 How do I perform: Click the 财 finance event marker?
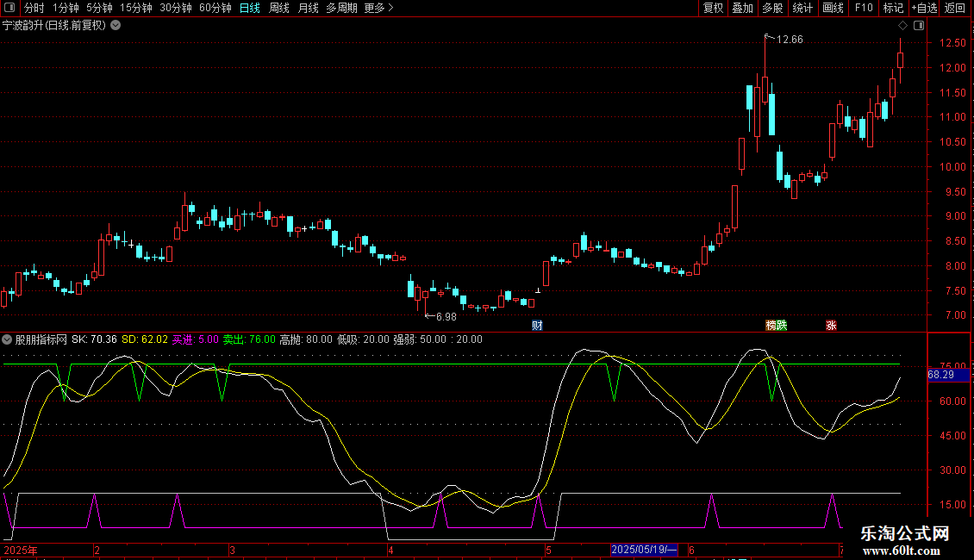click(x=537, y=326)
